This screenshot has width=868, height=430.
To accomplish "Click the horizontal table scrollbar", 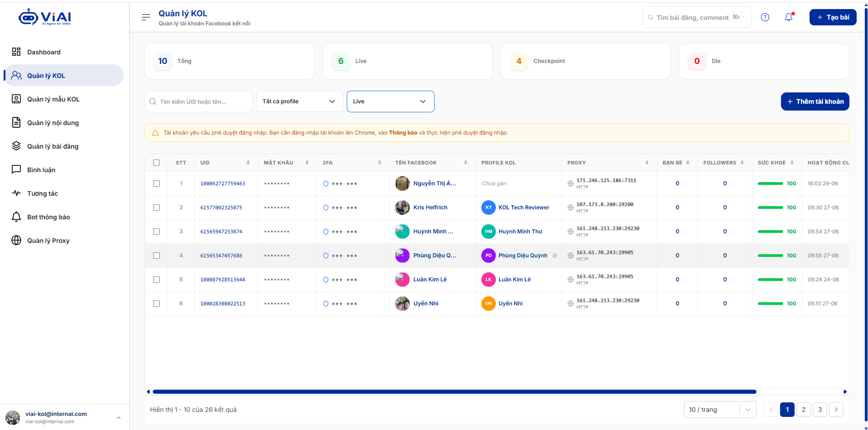I will (x=454, y=391).
